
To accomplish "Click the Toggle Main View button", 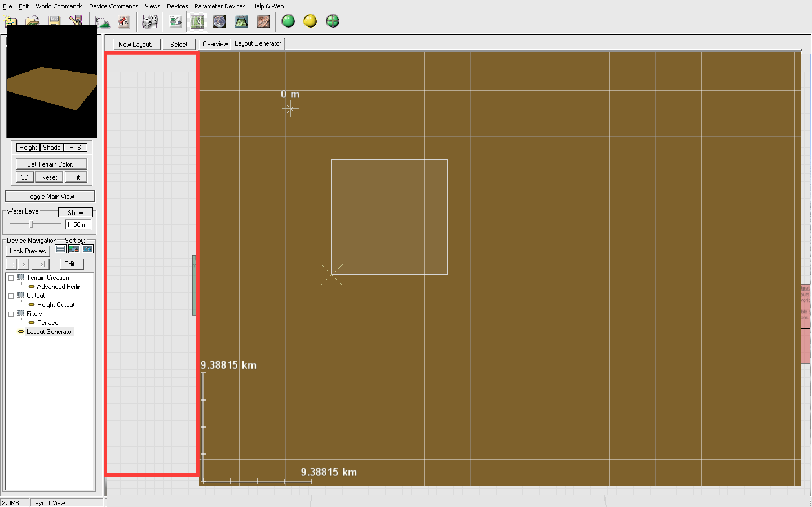I will pos(50,197).
